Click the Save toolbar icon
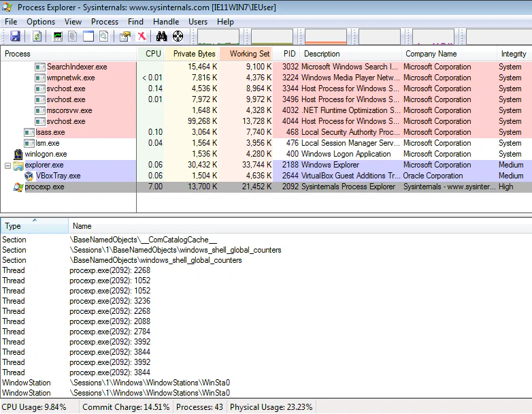532x414 pixels. 15,36
